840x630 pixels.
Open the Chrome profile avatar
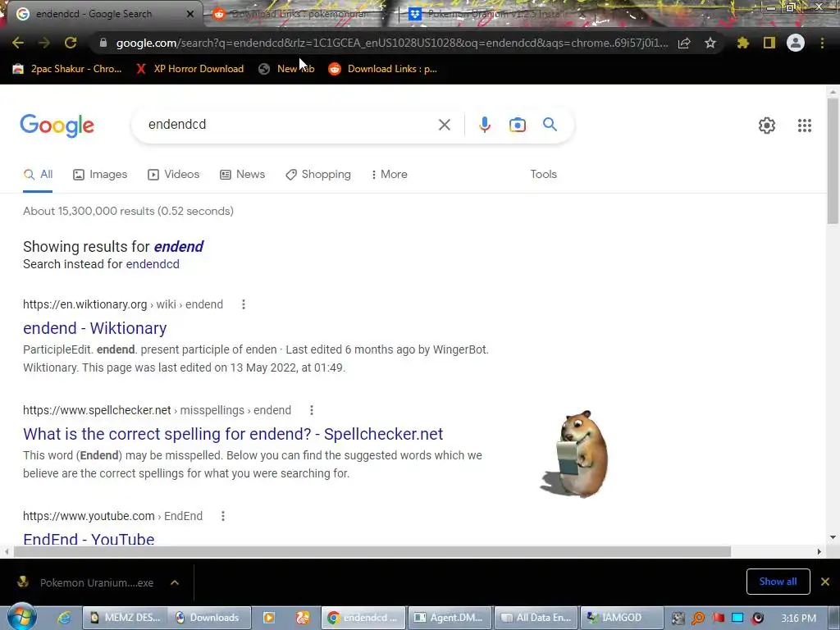tap(796, 43)
